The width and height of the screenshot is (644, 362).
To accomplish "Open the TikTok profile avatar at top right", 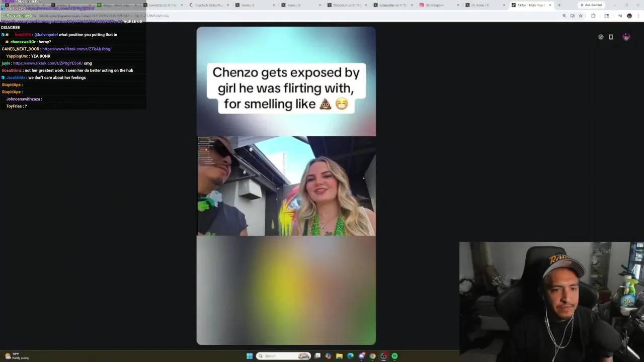I will [x=626, y=37].
